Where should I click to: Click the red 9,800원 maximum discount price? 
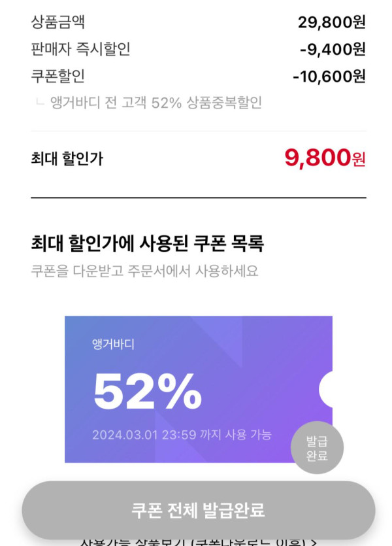[x=325, y=158]
